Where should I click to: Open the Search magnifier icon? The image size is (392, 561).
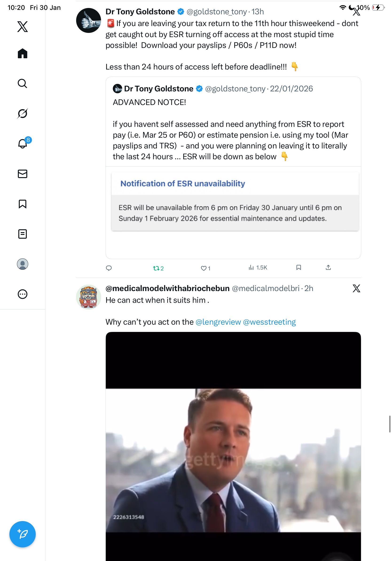tap(23, 84)
